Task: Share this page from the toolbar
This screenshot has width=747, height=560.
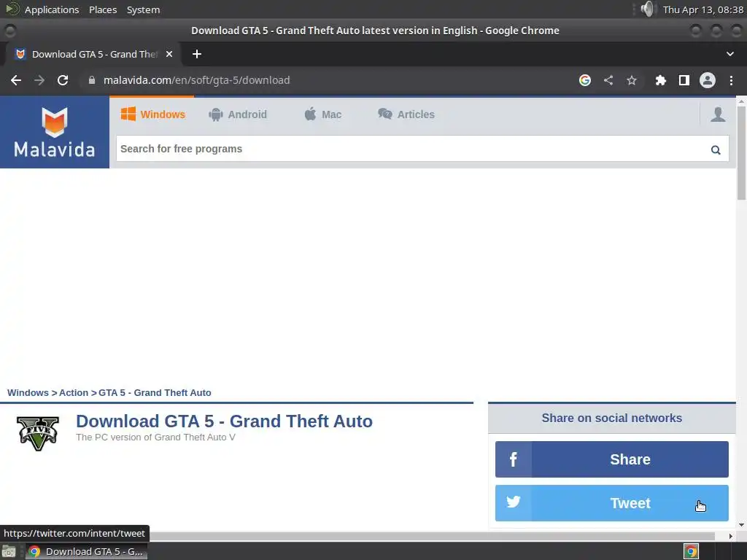Action: [x=608, y=80]
